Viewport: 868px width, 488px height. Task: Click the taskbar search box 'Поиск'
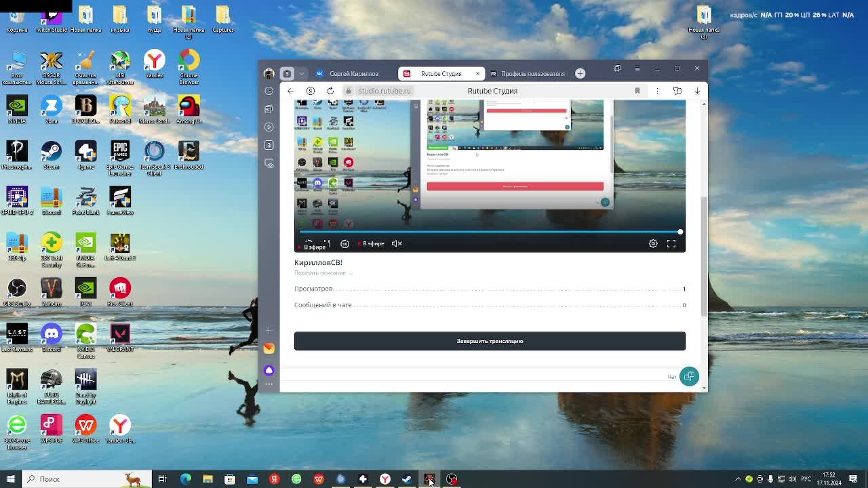tap(86, 479)
